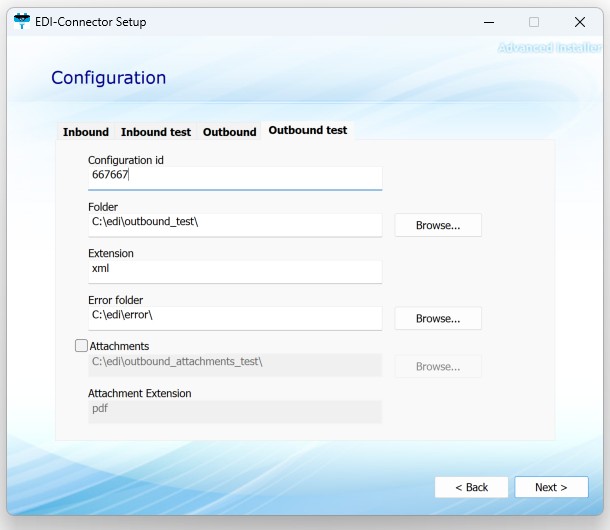Viewport: 610px width, 530px height.
Task: Click the Error folder input field
Action: [234, 315]
